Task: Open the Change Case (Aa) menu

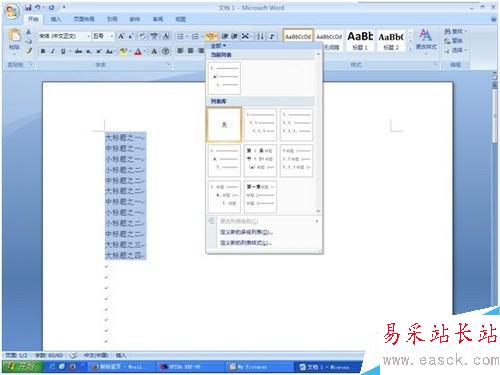Action: click(x=110, y=51)
